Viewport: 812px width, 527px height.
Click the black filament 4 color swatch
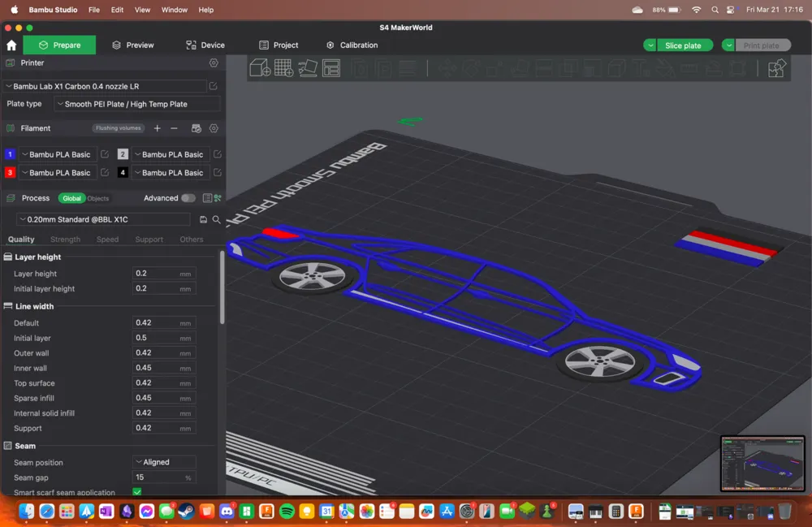pos(123,172)
